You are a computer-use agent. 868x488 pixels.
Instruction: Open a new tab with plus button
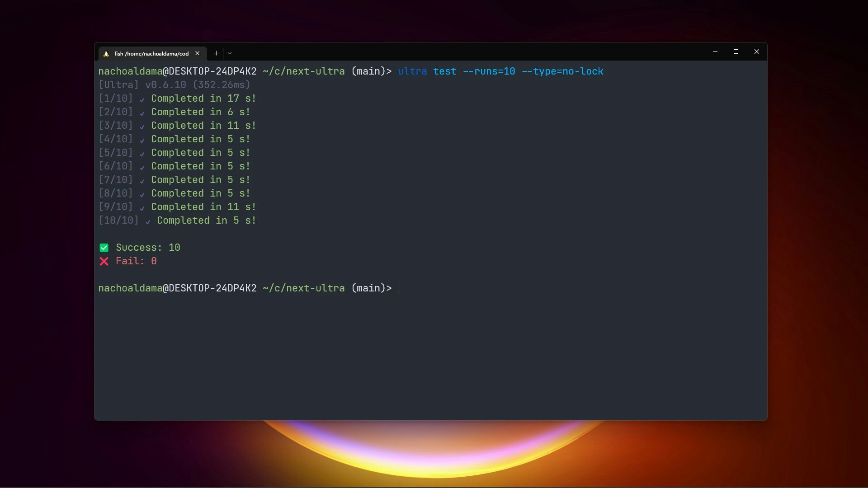point(216,53)
